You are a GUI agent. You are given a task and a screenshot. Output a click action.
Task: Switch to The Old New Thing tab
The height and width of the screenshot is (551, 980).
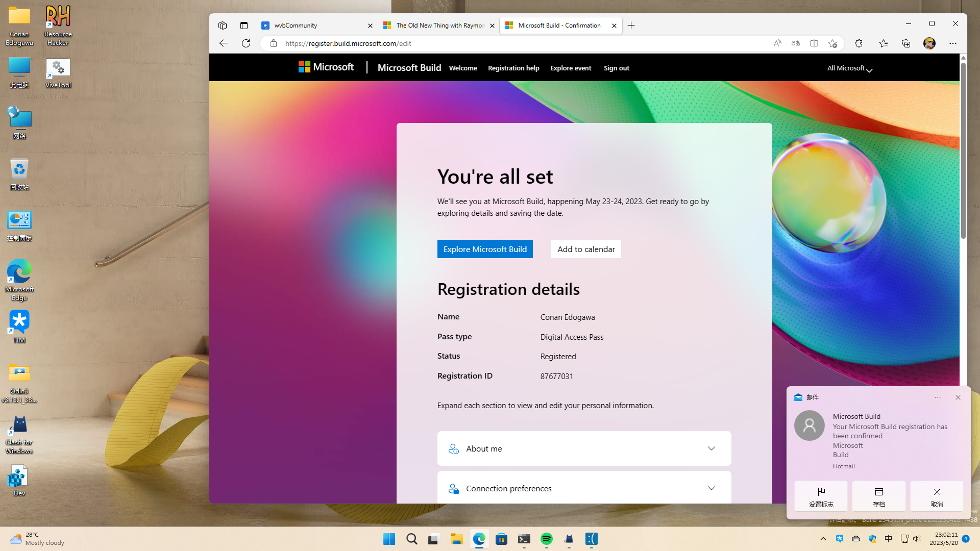click(x=439, y=26)
